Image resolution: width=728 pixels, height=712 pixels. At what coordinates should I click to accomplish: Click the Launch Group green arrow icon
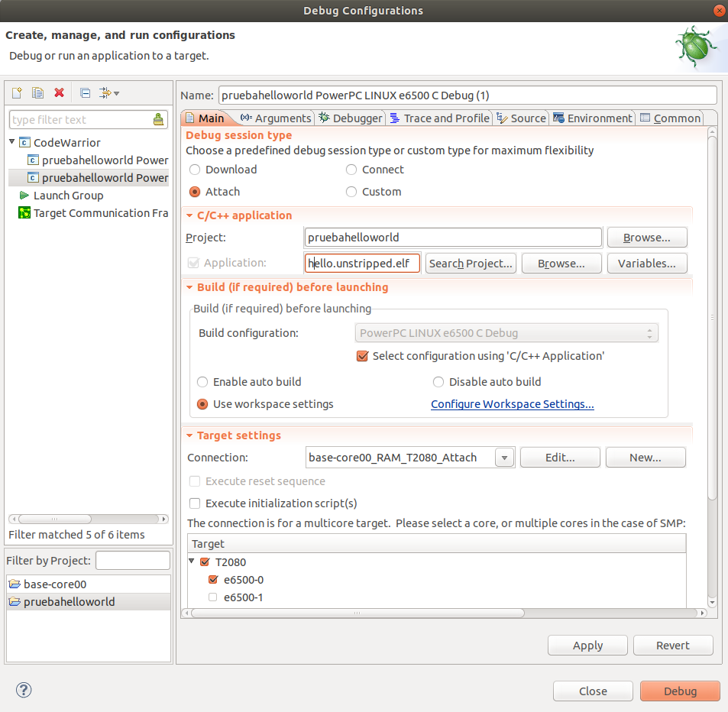click(24, 196)
